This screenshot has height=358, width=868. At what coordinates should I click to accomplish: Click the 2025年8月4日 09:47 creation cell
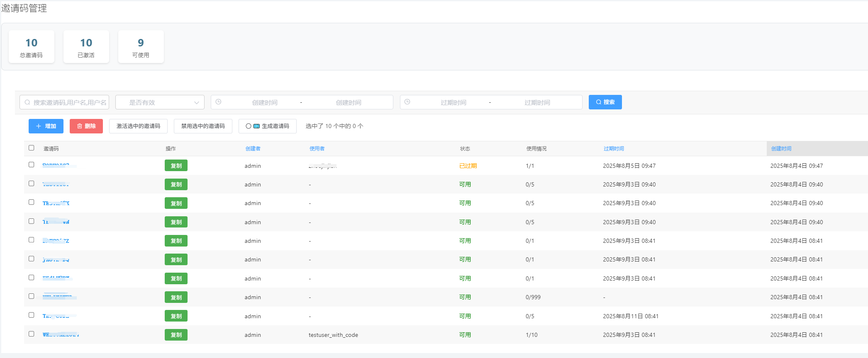pyautogui.click(x=797, y=166)
